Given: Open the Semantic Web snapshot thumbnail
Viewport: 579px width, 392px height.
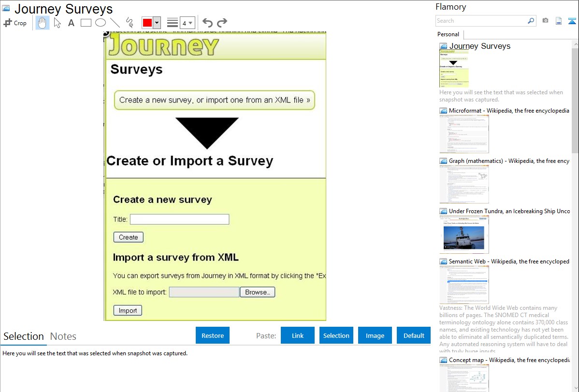Looking at the screenshot, I should click(464, 285).
